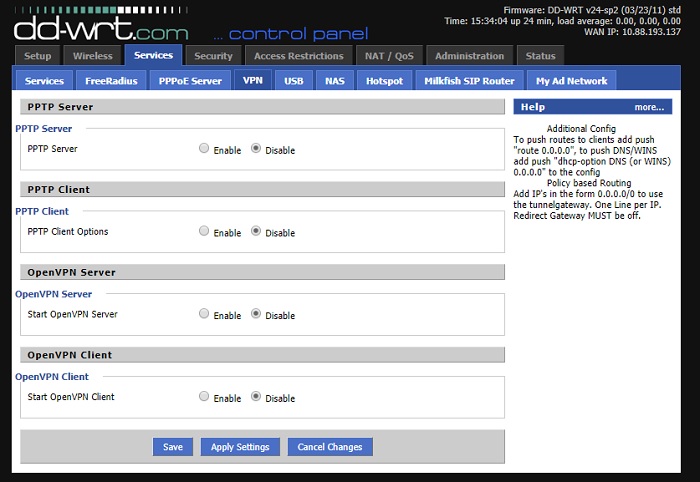Enable the PPTP Server
This screenshot has height=482, width=700.
tap(204, 148)
